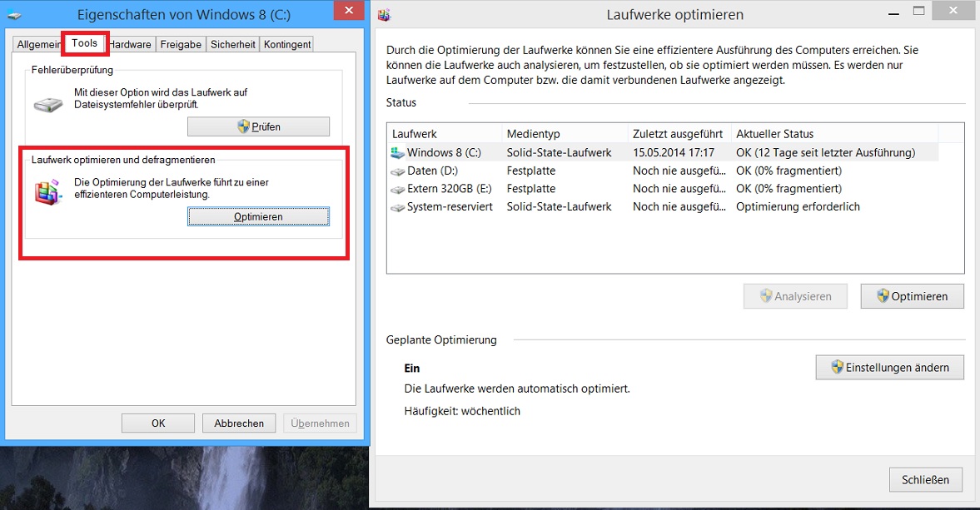Click the Daten (D:) drive icon
980x510 pixels.
point(397,171)
